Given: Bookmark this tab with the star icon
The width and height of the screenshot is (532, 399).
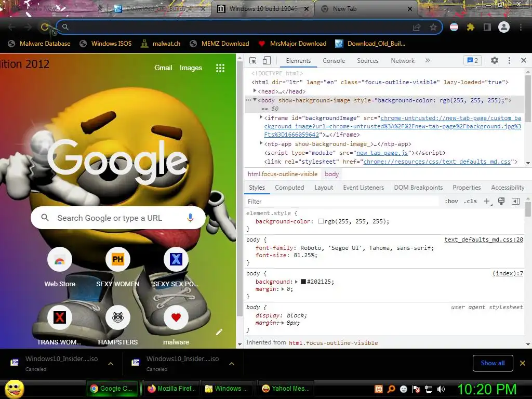Looking at the screenshot, I should coord(433,27).
